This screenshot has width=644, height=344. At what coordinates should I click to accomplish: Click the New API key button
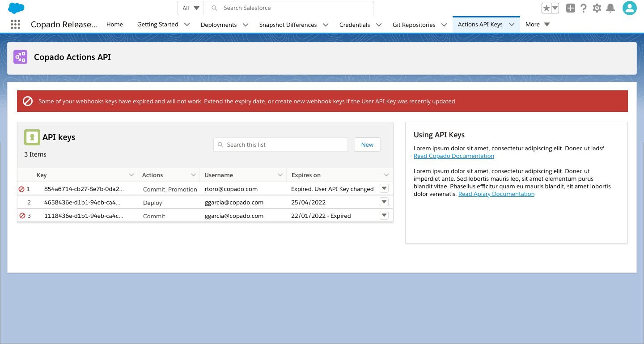pyautogui.click(x=367, y=144)
